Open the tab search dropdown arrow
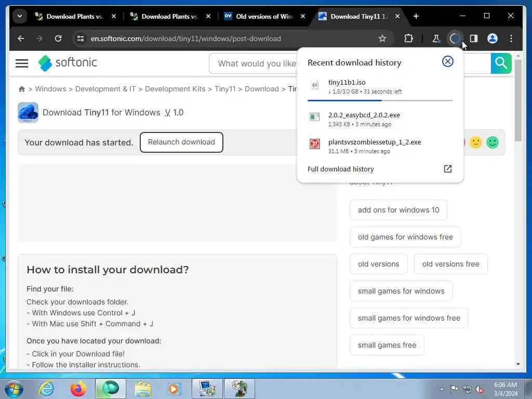 pos(20,16)
